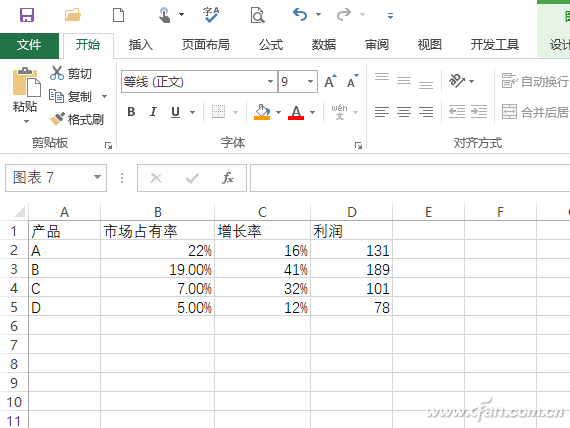Click inside the formula bar
This screenshot has width=570, height=428.
(x=410, y=178)
